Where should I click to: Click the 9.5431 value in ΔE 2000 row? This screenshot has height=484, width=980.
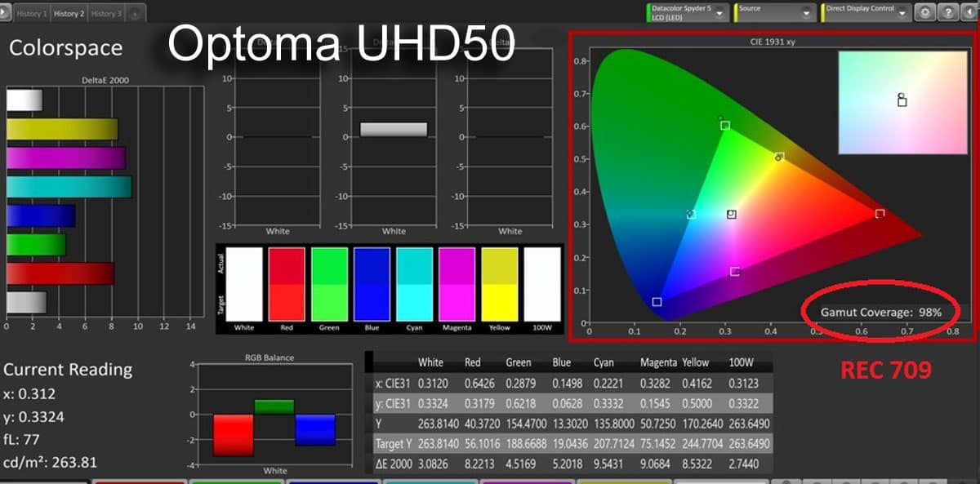point(610,464)
